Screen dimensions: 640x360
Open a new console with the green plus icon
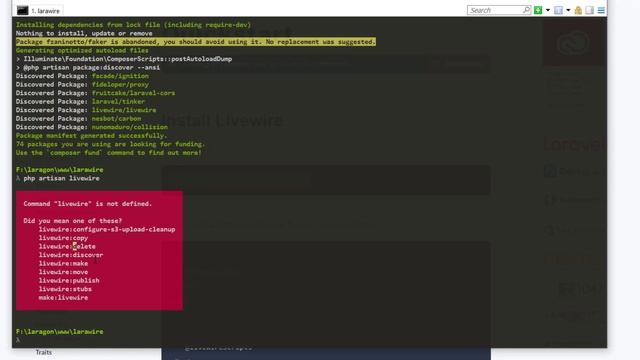point(538,10)
